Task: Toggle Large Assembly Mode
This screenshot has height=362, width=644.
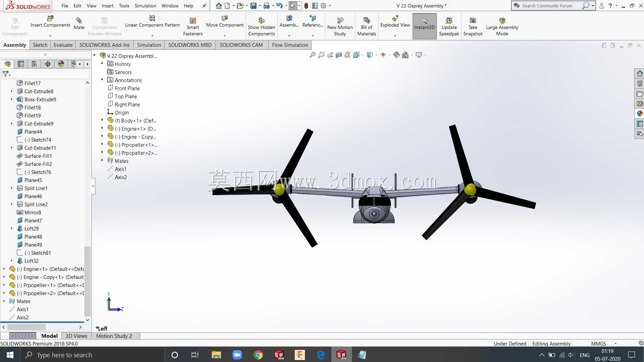Action: [x=502, y=27]
